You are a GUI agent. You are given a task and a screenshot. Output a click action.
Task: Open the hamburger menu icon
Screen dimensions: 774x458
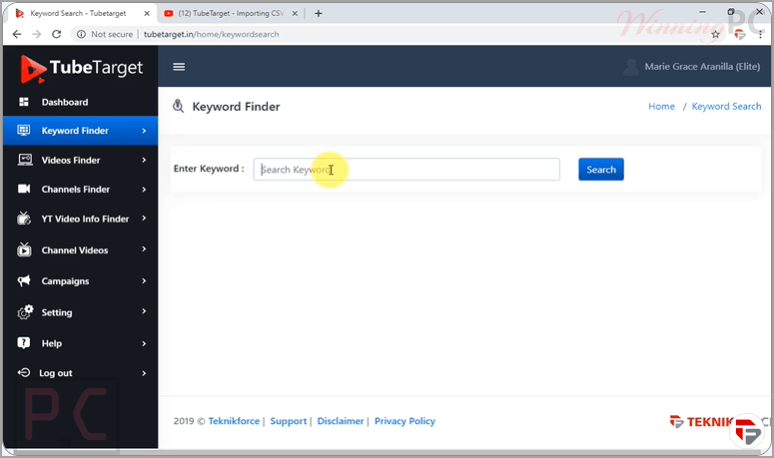click(179, 67)
